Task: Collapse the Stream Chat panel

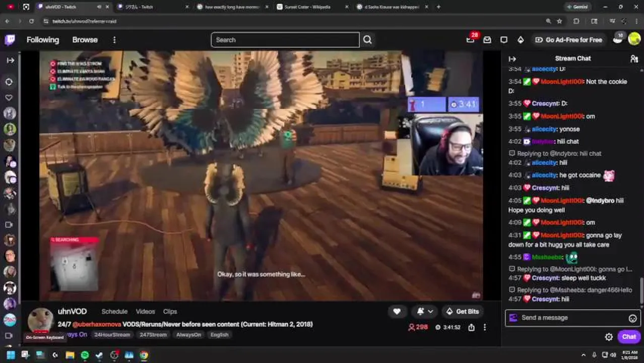Action: pos(512,58)
